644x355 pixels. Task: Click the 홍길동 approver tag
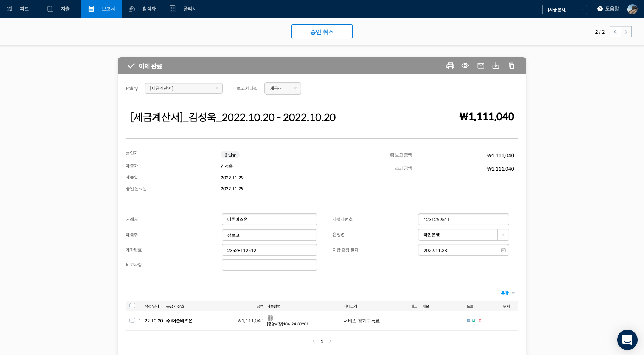230,154
